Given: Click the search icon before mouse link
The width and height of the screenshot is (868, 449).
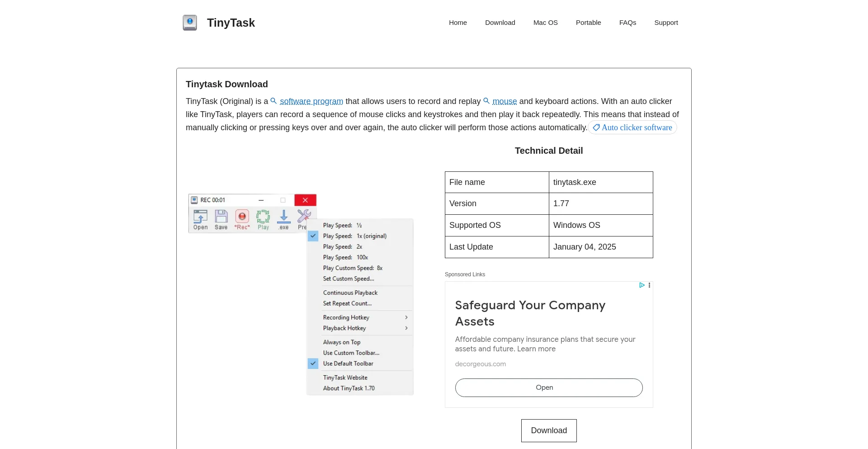Looking at the screenshot, I should (486, 101).
